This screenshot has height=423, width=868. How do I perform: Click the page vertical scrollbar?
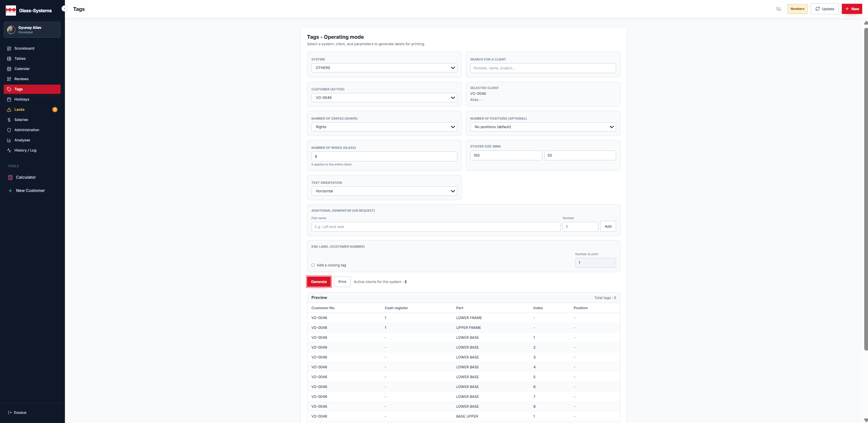(x=866, y=187)
